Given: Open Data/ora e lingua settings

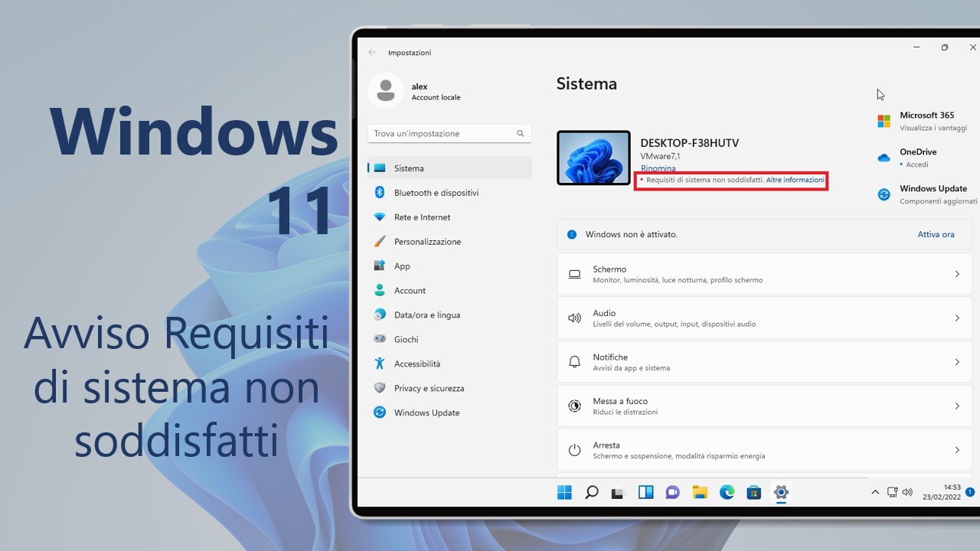Looking at the screenshot, I should [x=449, y=315].
